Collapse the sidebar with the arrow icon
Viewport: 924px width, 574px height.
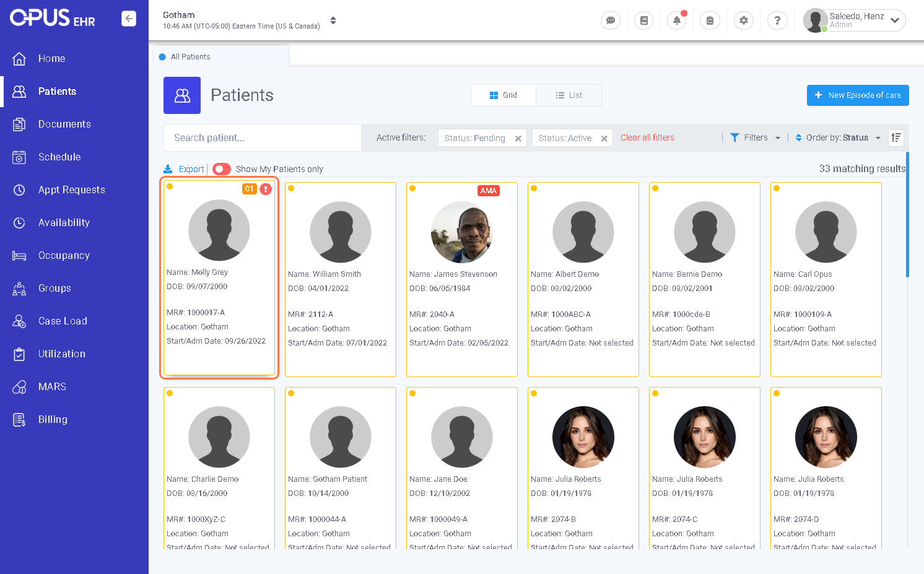tap(129, 19)
